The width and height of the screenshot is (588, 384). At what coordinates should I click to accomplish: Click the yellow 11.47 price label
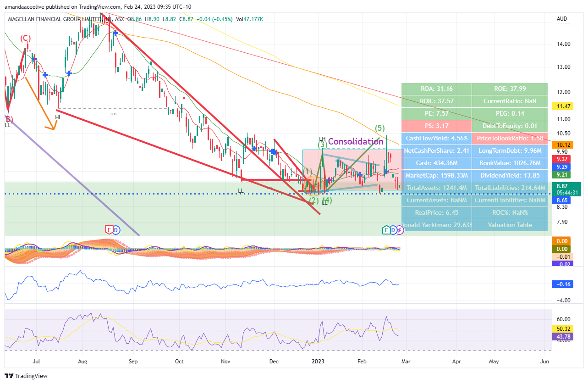pyautogui.click(x=563, y=106)
